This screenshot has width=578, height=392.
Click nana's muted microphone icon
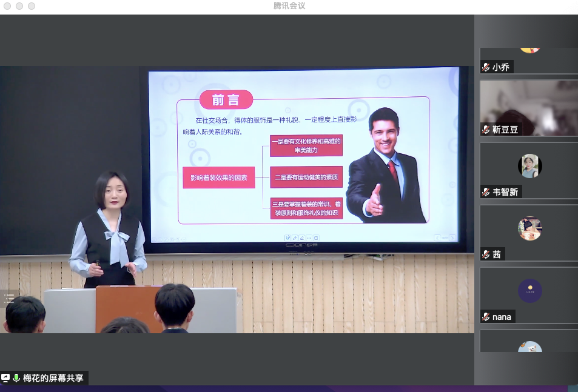(486, 317)
